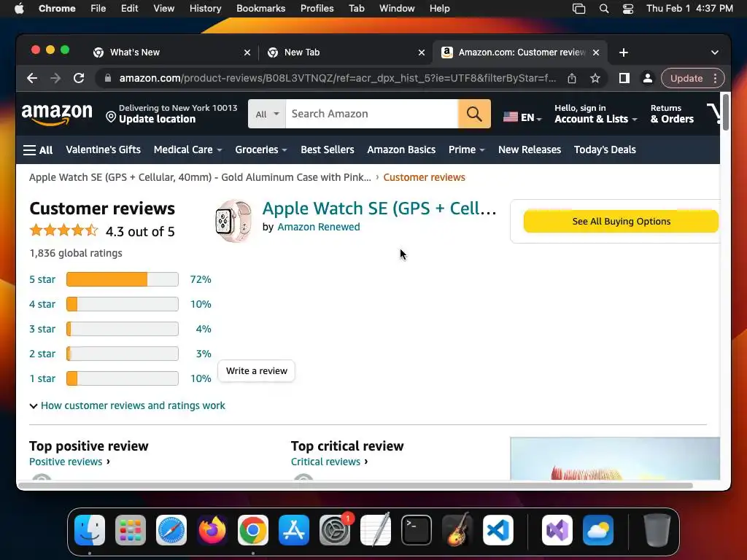Click the 1 star rating bar

click(x=123, y=378)
